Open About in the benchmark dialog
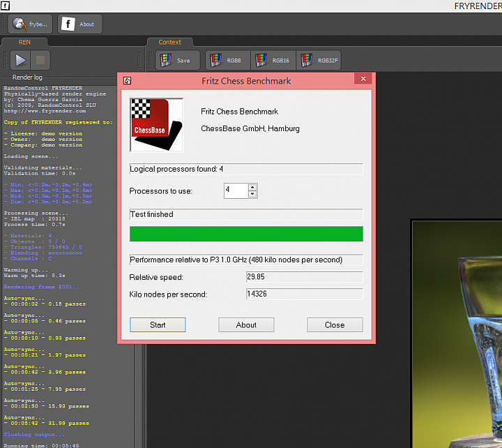This screenshot has height=448, width=502. pos(246,325)
